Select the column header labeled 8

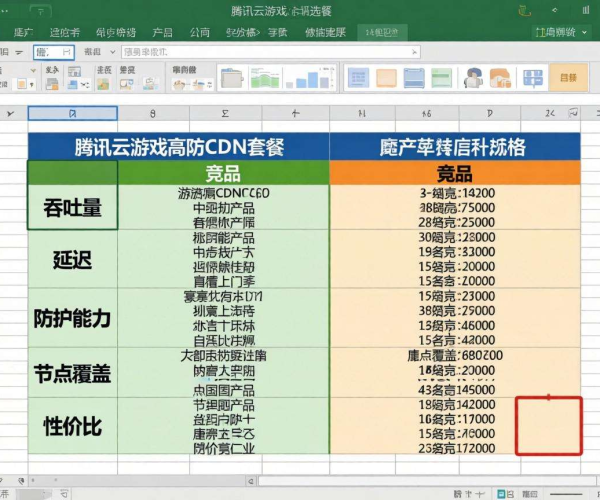tap(153, 114)
